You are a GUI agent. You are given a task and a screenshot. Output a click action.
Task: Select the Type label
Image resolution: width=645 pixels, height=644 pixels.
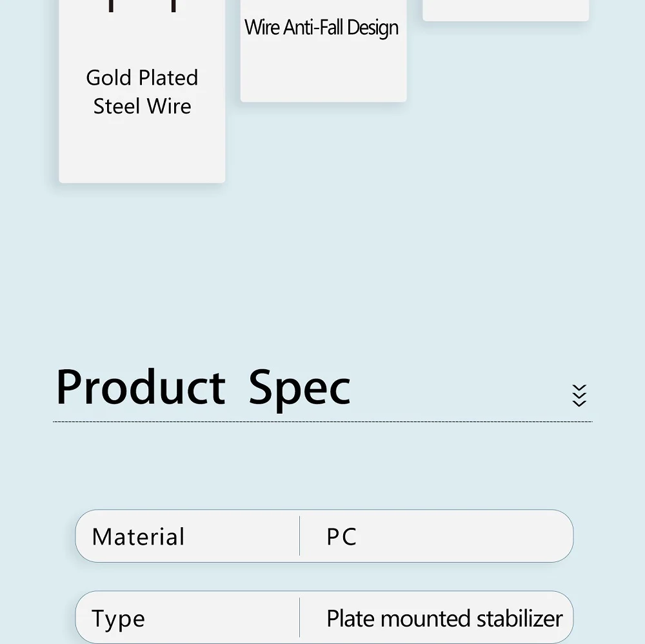(x=118, y=619)
